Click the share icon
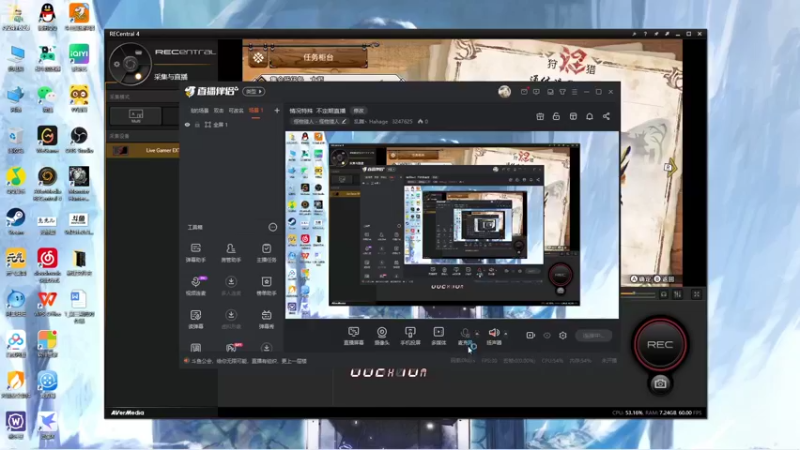This screenshot has height=450, width=800. pyautogui.click(x=606, y=116)
